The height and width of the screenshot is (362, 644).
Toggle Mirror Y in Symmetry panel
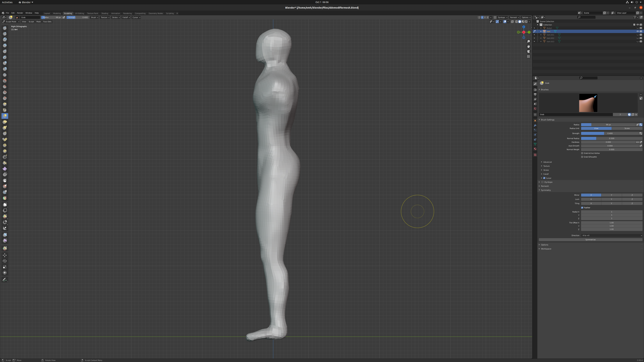pos(611,195)
